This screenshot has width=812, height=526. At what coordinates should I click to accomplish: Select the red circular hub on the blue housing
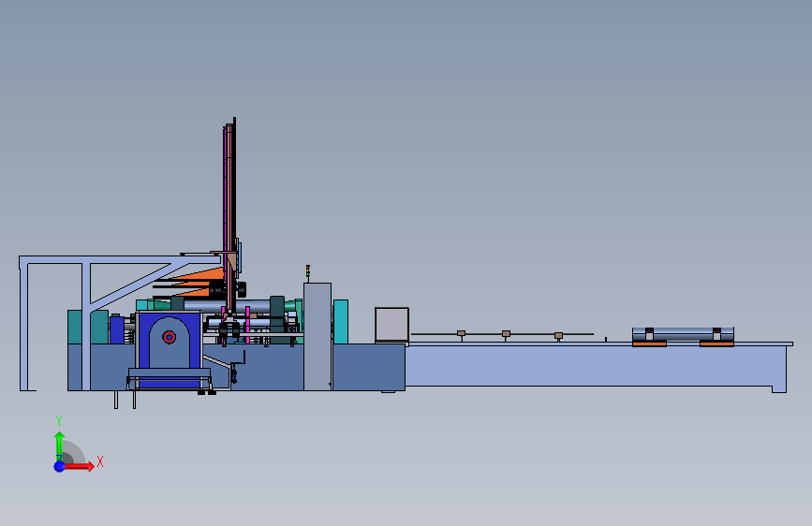(x=169, y=338)
